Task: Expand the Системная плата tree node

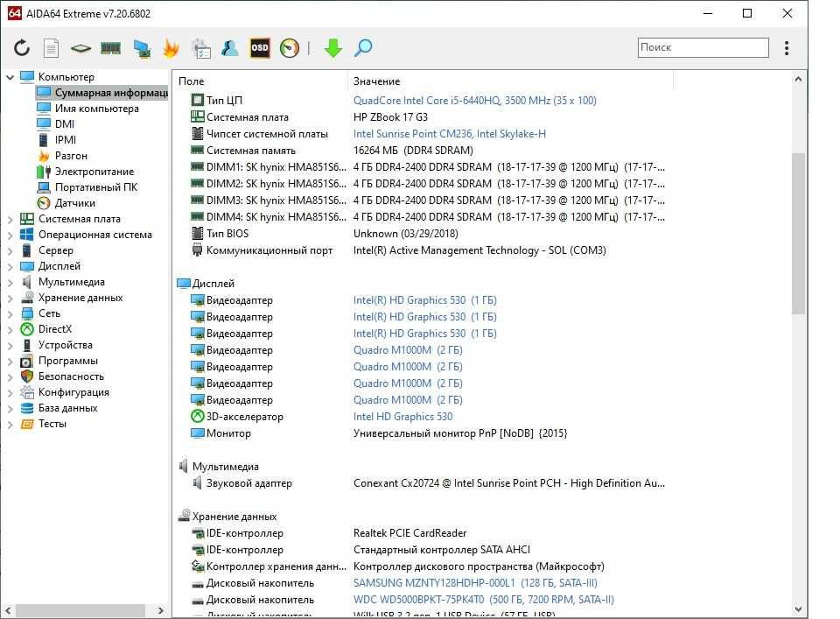Action: pos(10,219)
